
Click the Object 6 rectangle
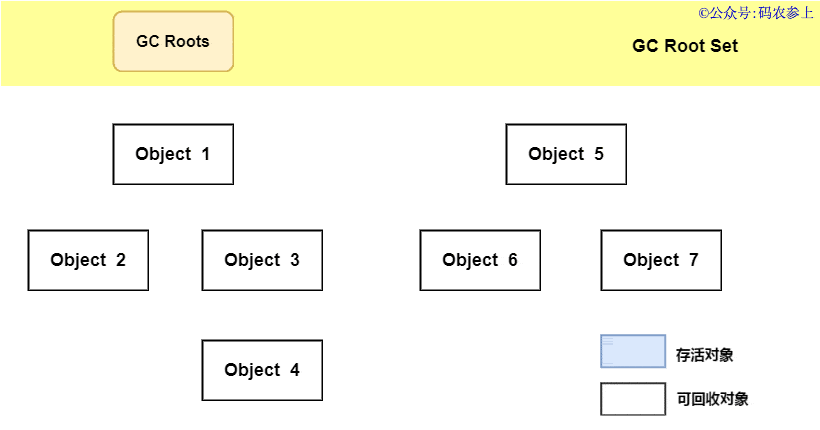pyautogui.click(x=480, y=260)
